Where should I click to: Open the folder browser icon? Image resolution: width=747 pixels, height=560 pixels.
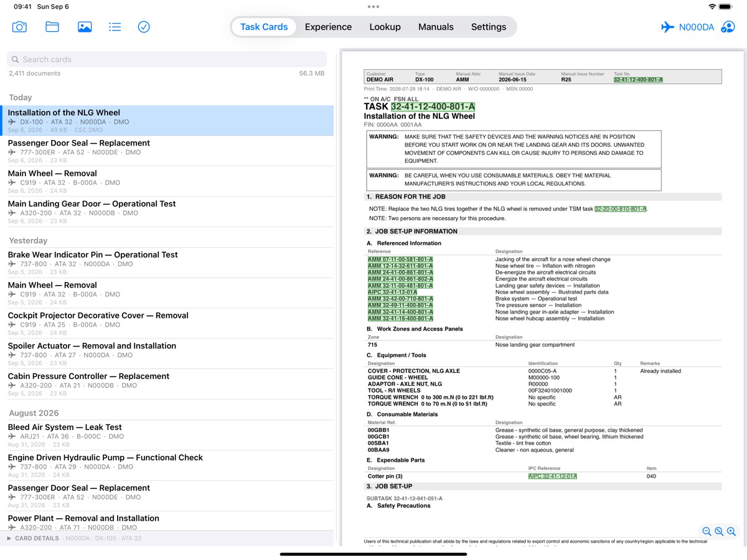[x=52, y=27]
